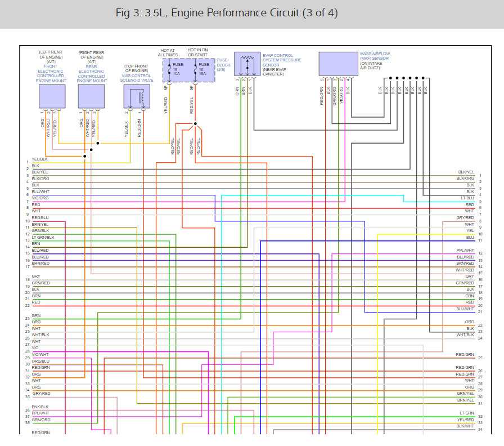Screen dimensions: 504x446
Task: Select the 'LT BLU' wire label on the right
Action: click(467, 198)
